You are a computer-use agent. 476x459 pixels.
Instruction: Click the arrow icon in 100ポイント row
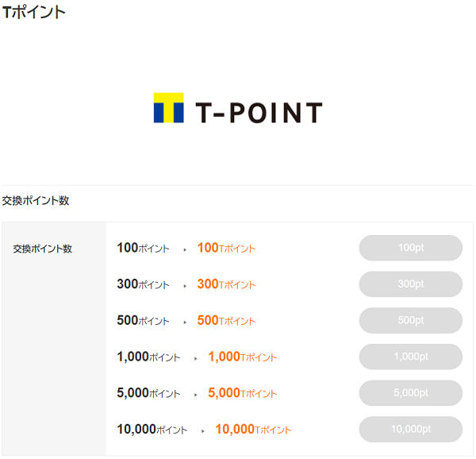click(185, 250)
